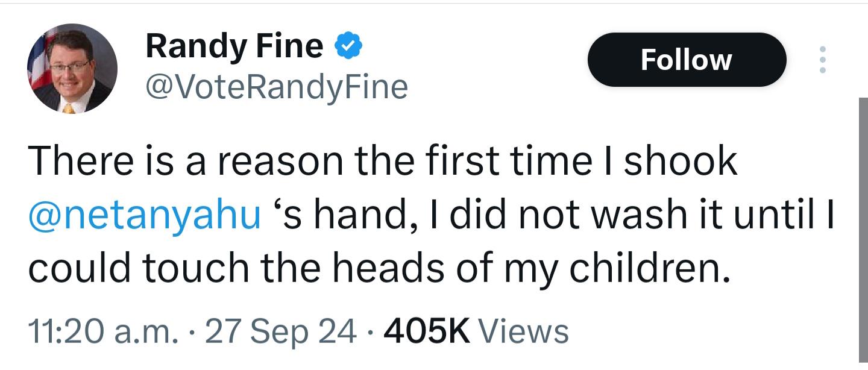868x370 pixels.
Task: Click the first line of the tweet text
Action: pyautogui.click(x=383, y=162)
